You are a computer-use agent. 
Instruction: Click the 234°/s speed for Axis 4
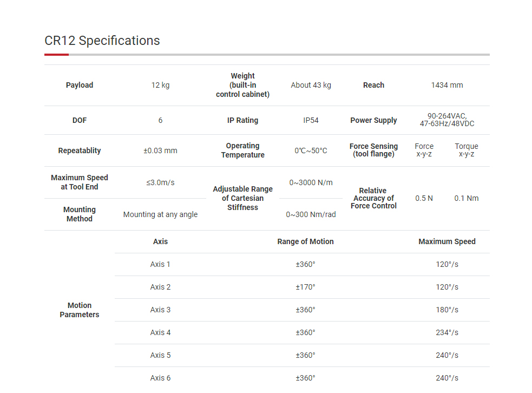[447, 332]
